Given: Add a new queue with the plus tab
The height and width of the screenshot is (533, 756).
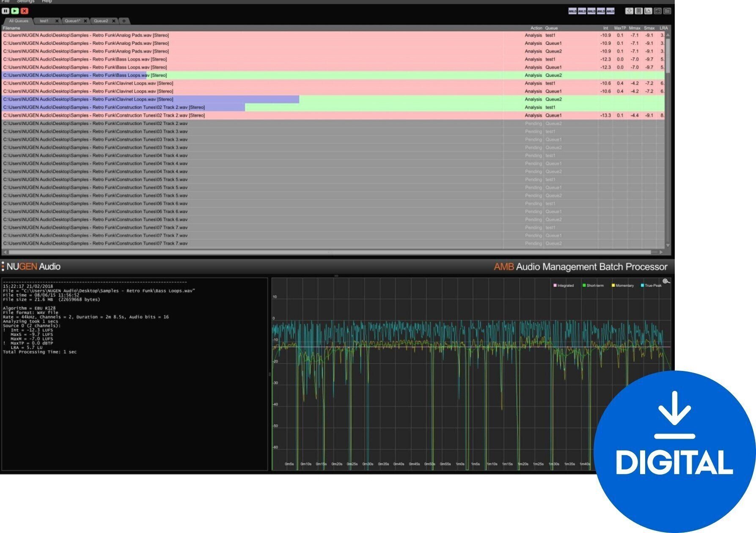Looking at the screenshot, I should pos(123,20).
